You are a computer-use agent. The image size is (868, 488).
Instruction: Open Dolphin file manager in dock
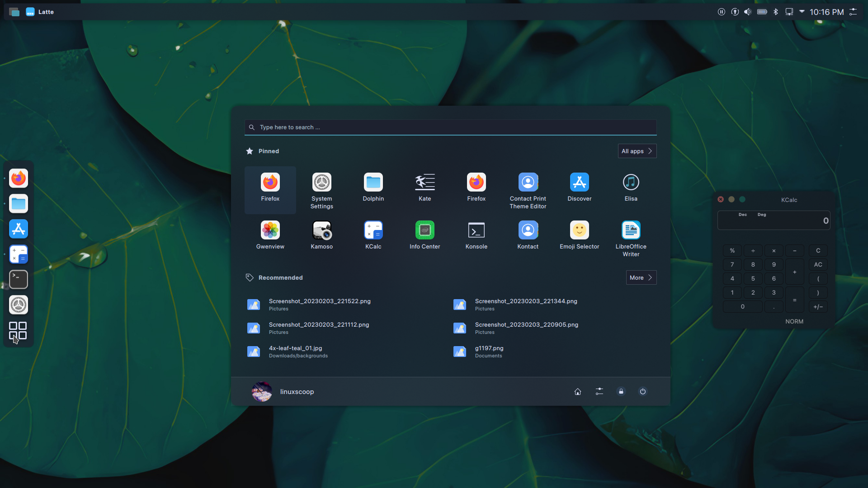pos(19,204)
